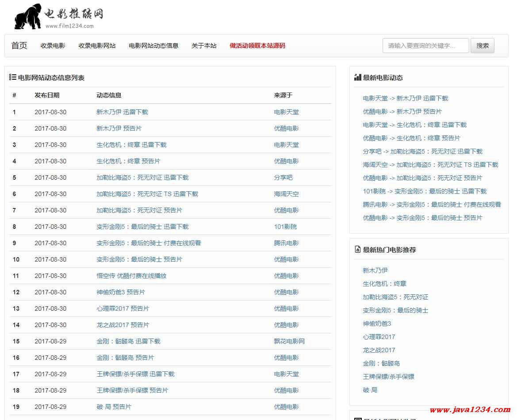Open table link 变形金刚5：最后的骑士 迅雷下载
Viewport: 517px width, 420px height.
[x=142, y=227]
